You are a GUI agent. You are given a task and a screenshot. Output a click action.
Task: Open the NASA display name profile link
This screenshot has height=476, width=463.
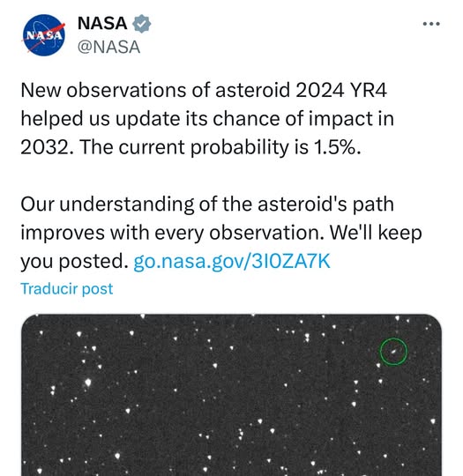coord(102,24)
